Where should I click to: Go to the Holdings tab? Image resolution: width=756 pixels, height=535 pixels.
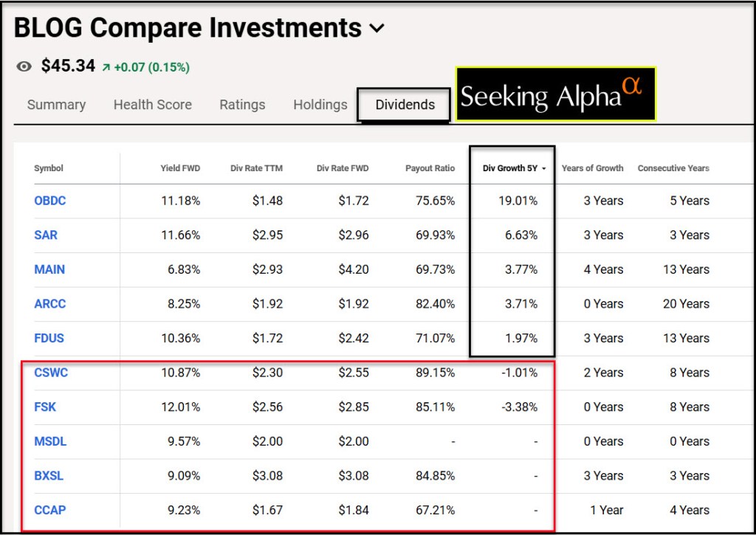[320, 105]
